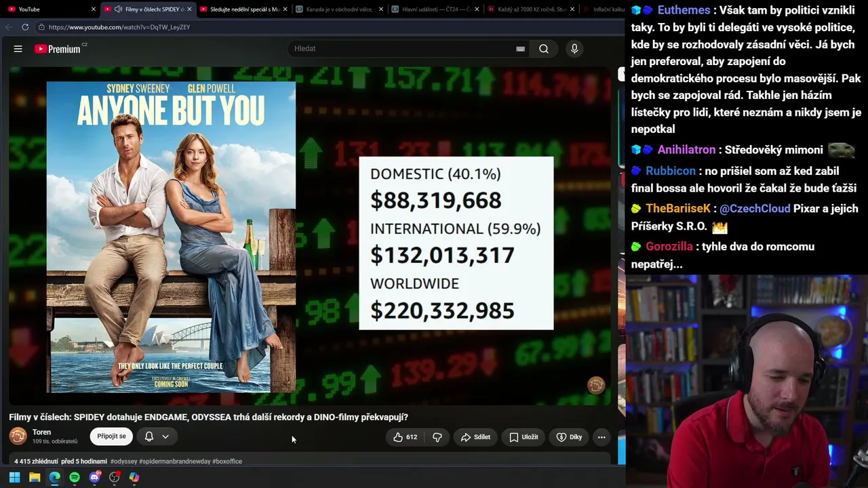This screenshot has width=868, height=488.
Task: Open the Toren channel name link
Action: point(41,432)
